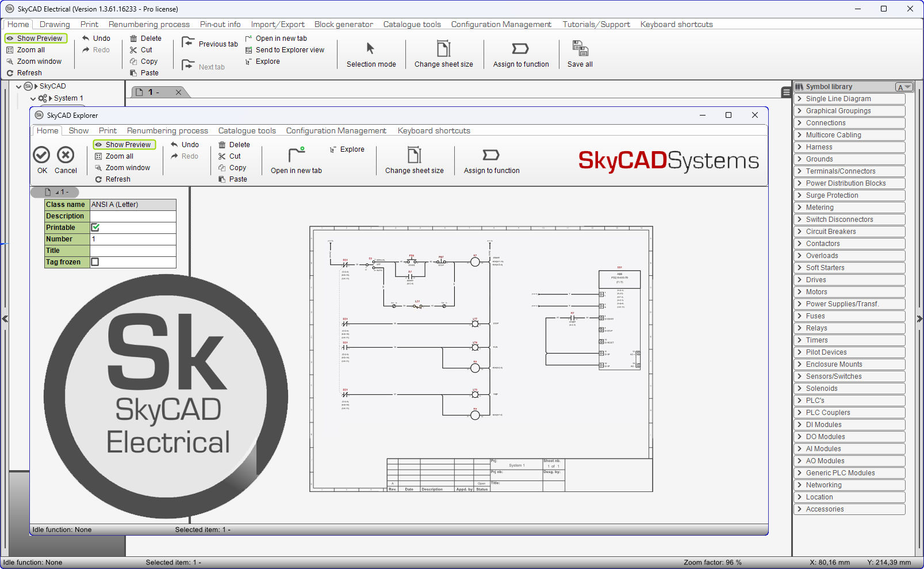
Task: Click the Title field in properties table
Action: tap(133, 251)
